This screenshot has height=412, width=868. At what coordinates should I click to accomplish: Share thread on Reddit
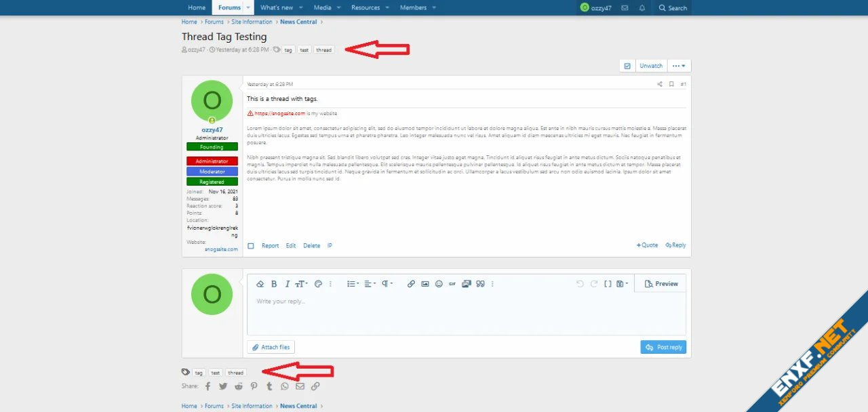click(x=239, y=386)
